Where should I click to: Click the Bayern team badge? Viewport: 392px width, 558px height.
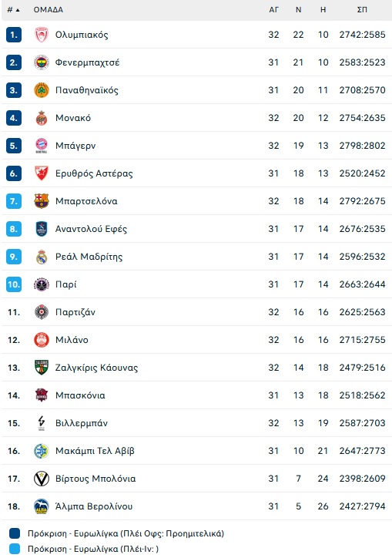(x=42, y=146)
